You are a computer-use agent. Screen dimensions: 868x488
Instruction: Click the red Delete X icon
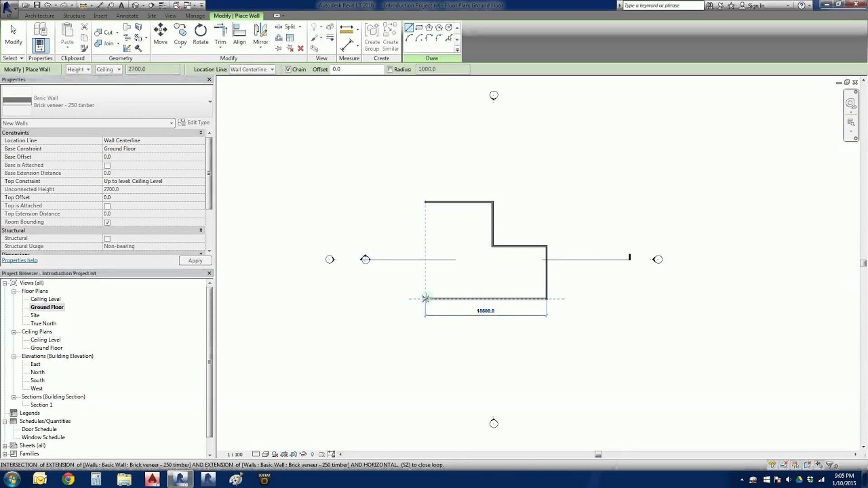coord(300,48)
